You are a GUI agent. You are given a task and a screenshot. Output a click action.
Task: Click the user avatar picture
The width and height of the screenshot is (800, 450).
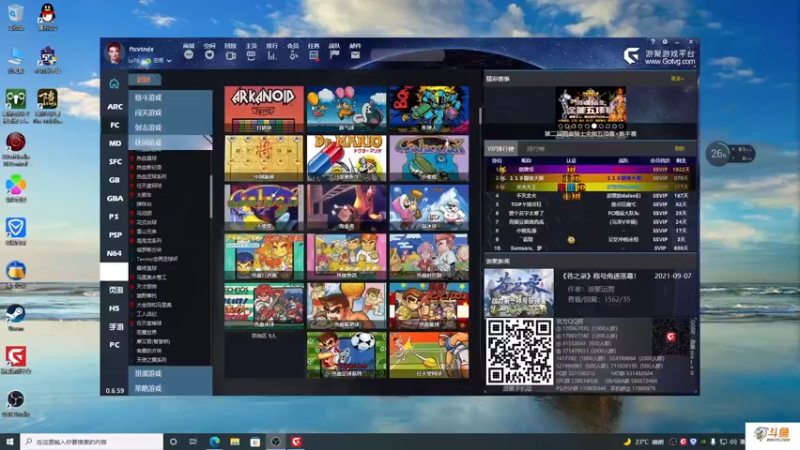tap(114, 53)
